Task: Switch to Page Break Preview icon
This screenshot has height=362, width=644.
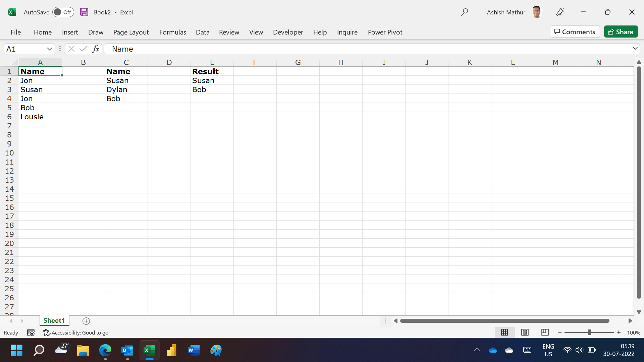Action: (x=545, y=333)
